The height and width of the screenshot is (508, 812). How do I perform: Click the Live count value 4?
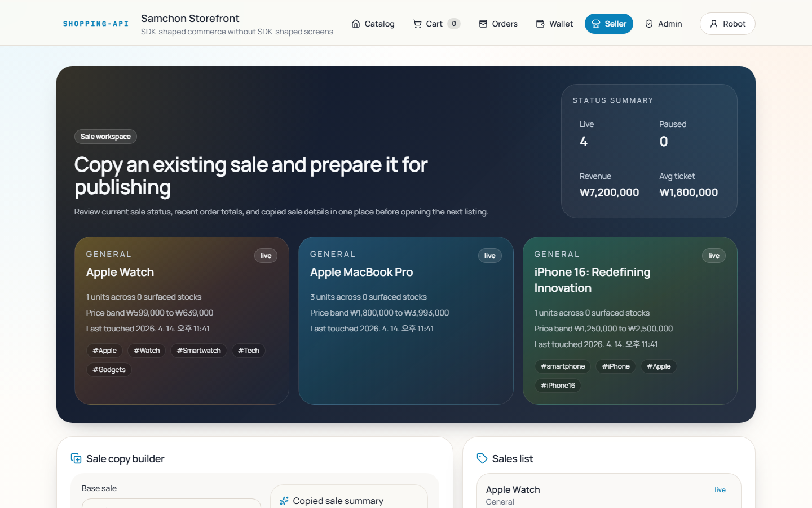tap(584, 142)
